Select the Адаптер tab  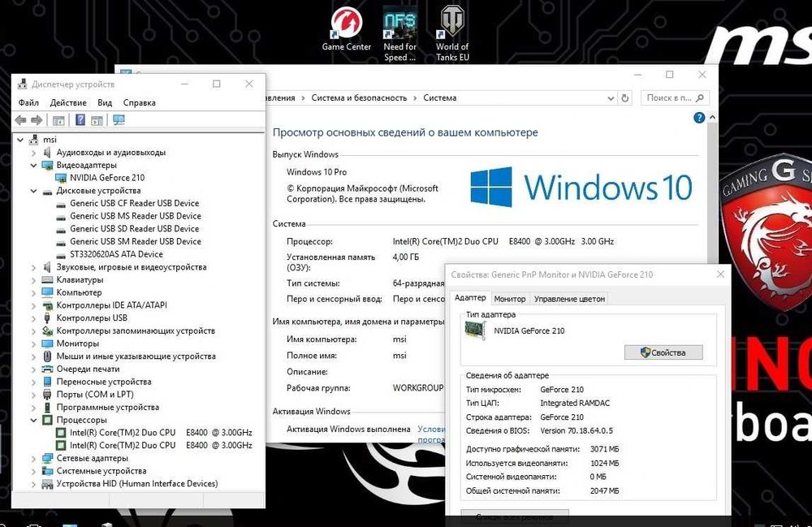(x=470, y=298)
